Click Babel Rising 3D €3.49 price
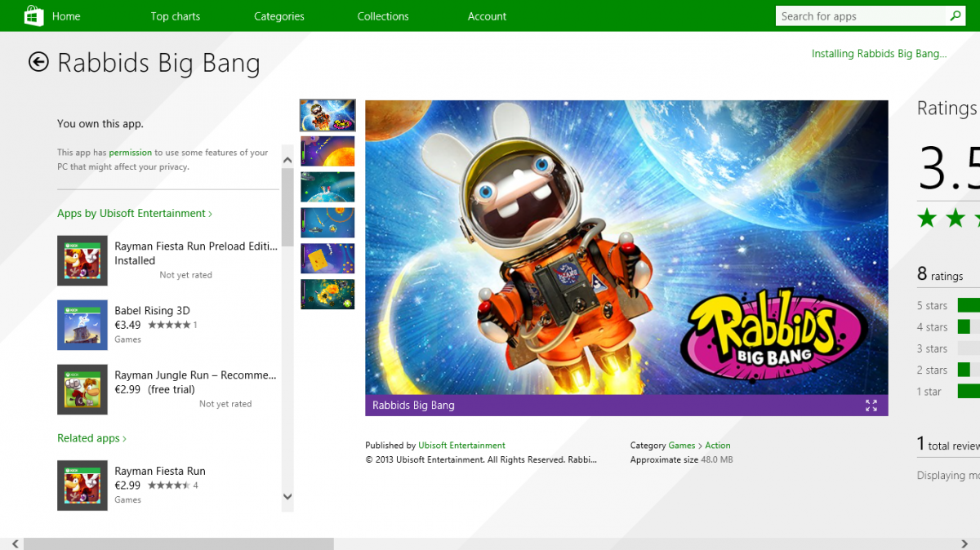The image size is (980, 550). tap(127, 325)
